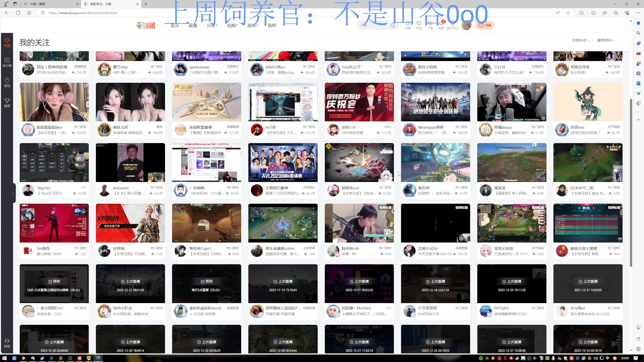The height and width of the screenshot is (362, 644).
Task: Open streamer 阿福Afuuu's room link
Action: [503, 127]
